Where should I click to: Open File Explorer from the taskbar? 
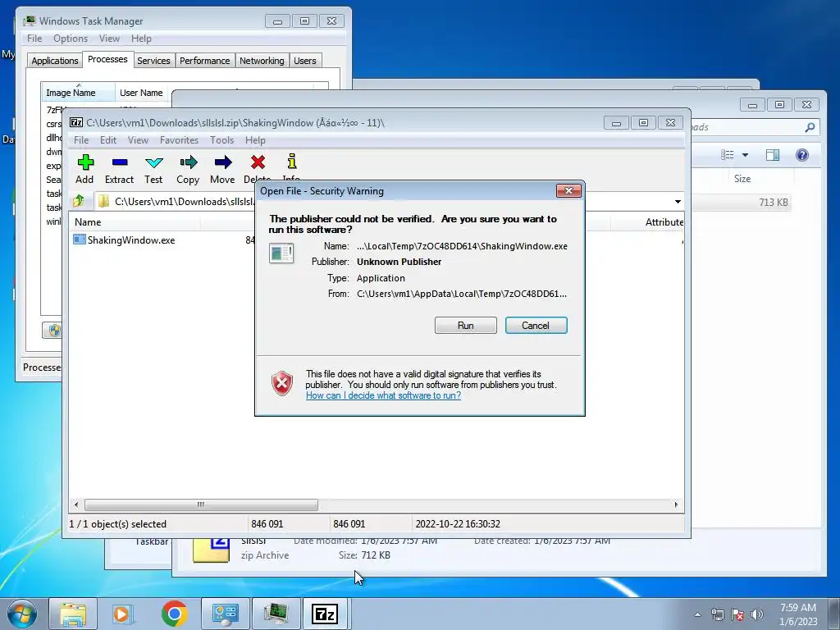point(73,614)
